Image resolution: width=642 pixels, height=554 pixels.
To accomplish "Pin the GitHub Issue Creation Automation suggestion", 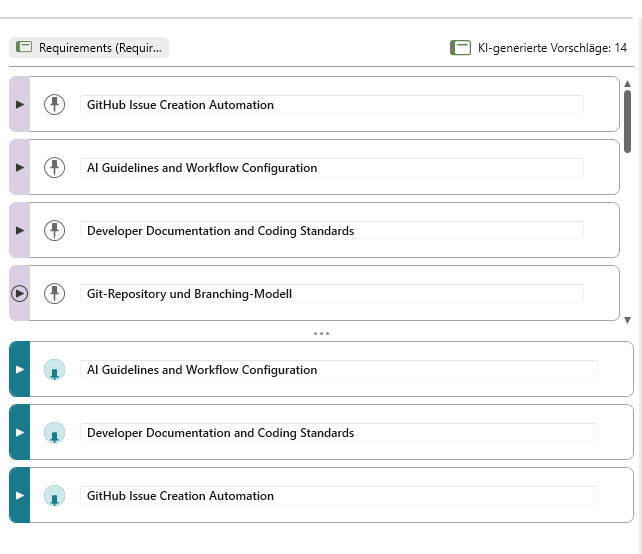I will 54,104.
